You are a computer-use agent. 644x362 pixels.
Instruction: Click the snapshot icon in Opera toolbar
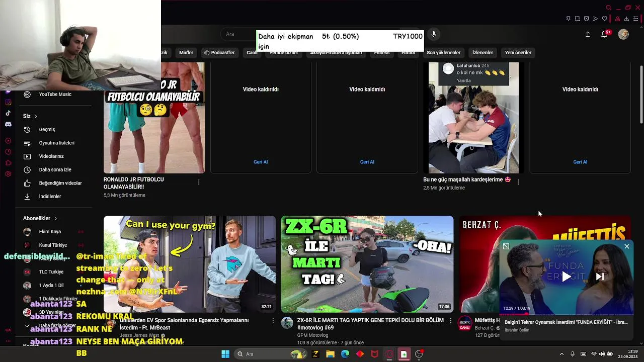[577, 19]
